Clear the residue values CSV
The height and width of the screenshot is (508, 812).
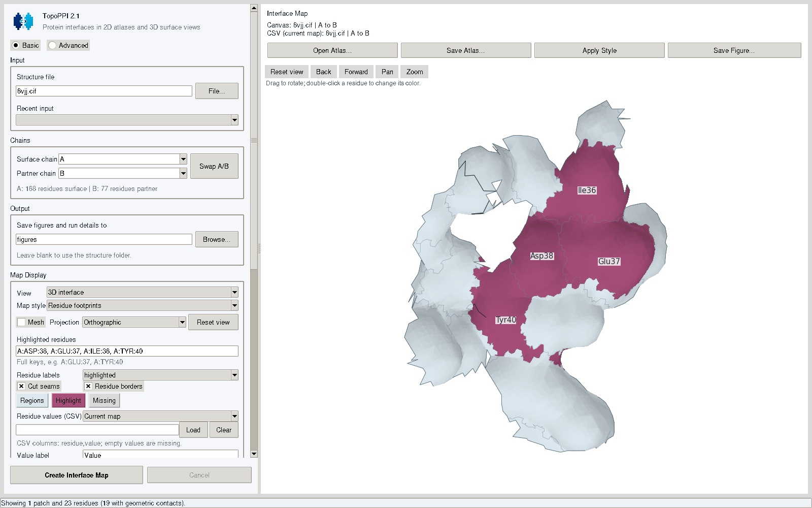[x=224, y=430]
